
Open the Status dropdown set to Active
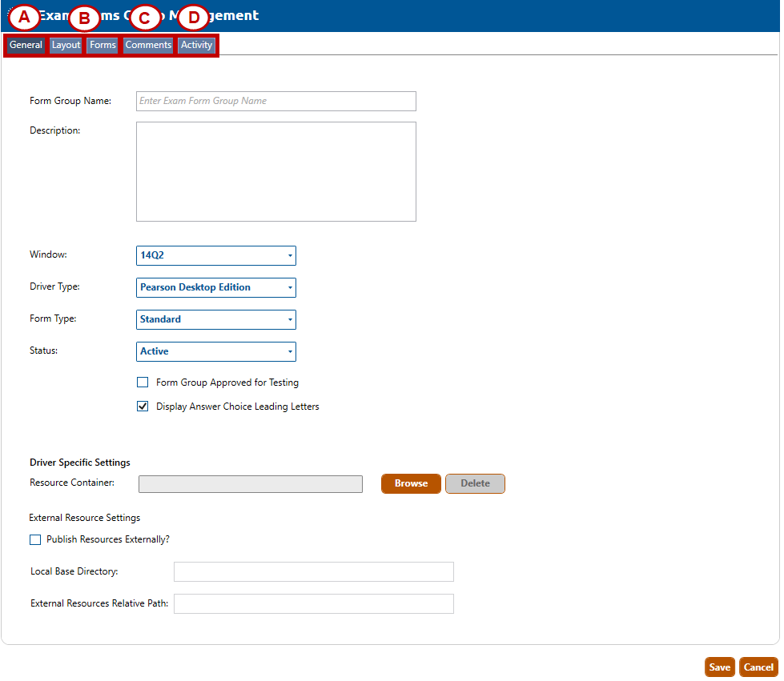pos(216,351)
